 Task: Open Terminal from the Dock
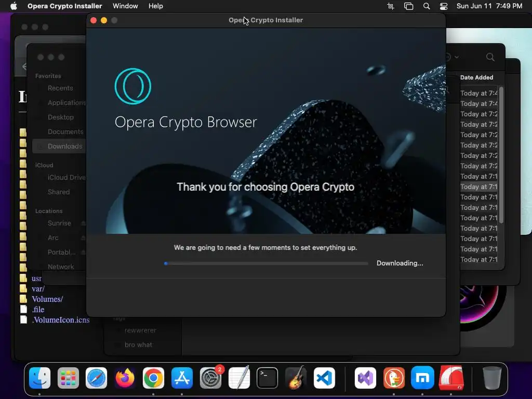(x=268, y=378)
